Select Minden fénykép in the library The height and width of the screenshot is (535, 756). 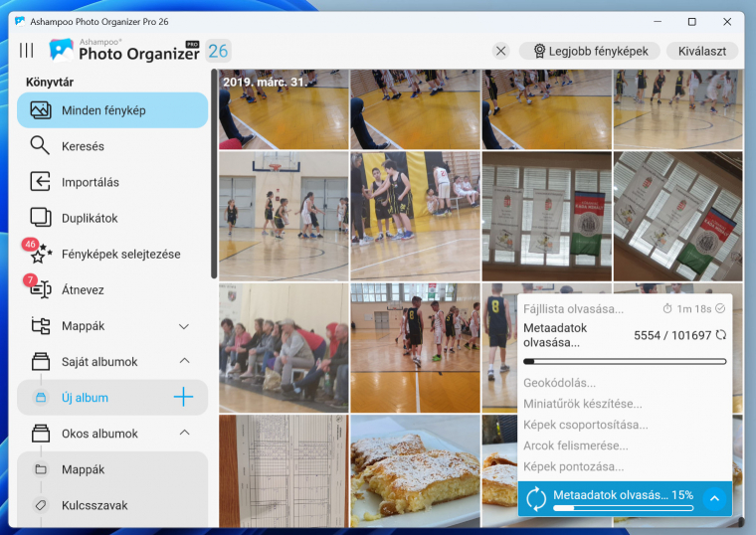[112, 110]
